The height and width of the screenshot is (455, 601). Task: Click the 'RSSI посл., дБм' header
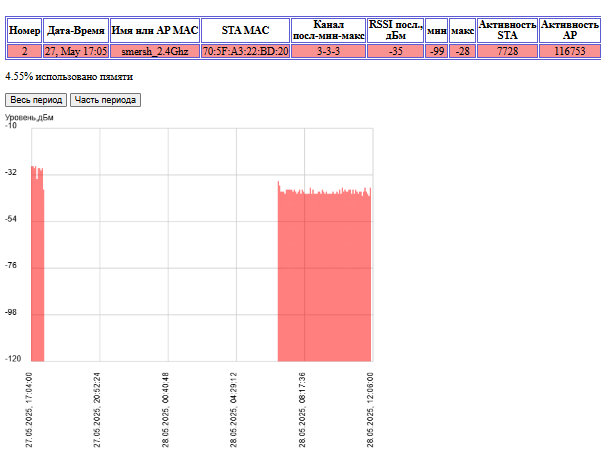tap(395, 30)
